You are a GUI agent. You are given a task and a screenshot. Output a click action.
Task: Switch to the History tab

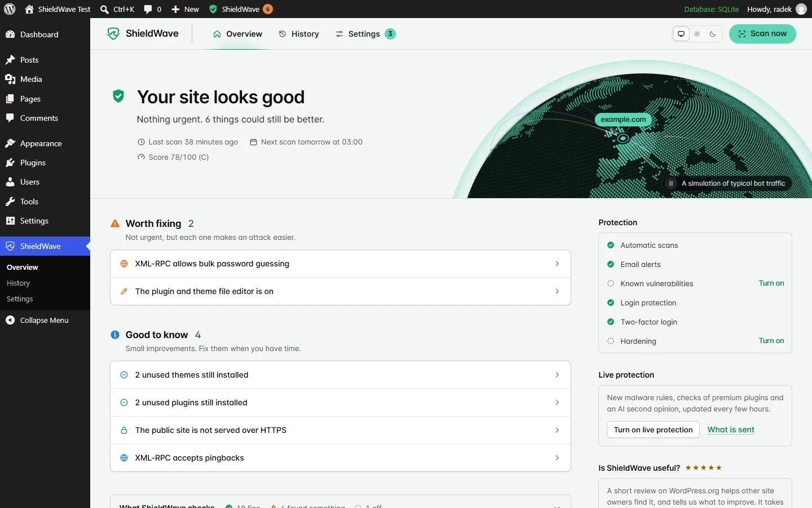[299, 34]
